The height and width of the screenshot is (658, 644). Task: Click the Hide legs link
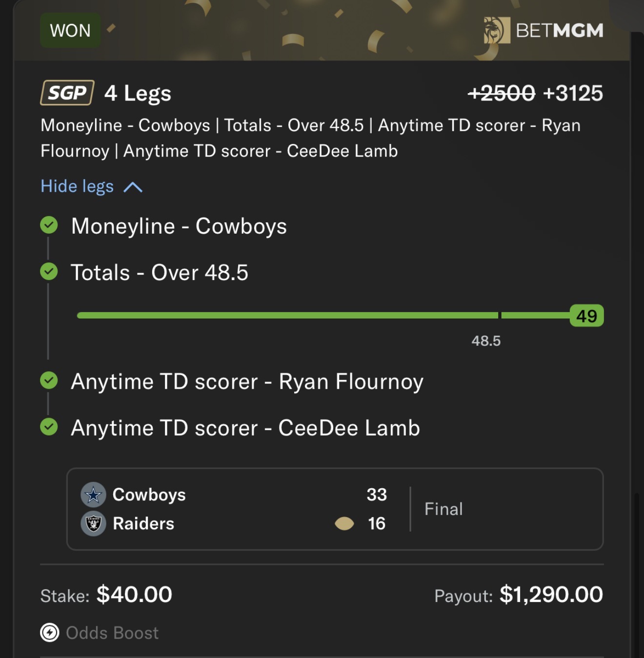tap(77, 186)
